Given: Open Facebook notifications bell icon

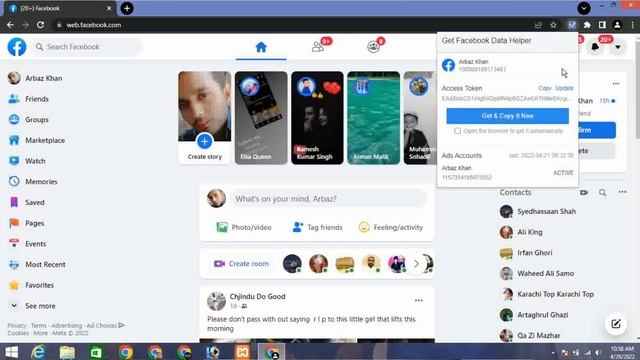Looking at the screenshot, I should (x=595, y=47).
